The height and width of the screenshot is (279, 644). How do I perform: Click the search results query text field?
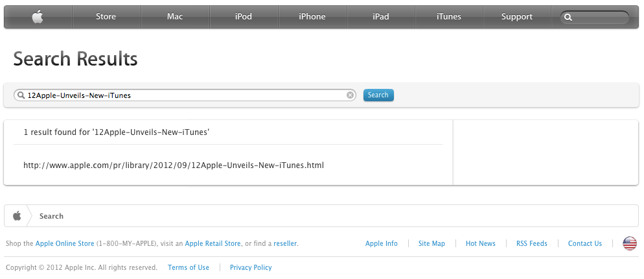pos(185,95)
